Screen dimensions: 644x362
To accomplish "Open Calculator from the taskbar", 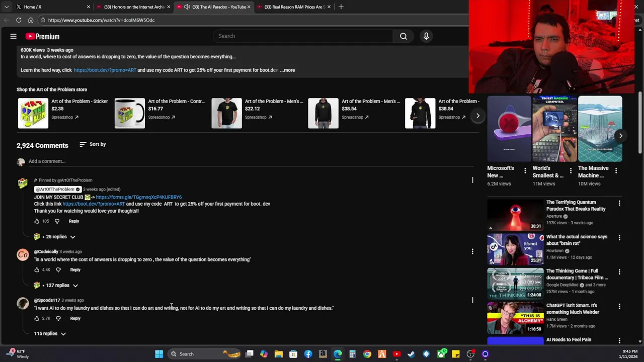I will 352,354.
